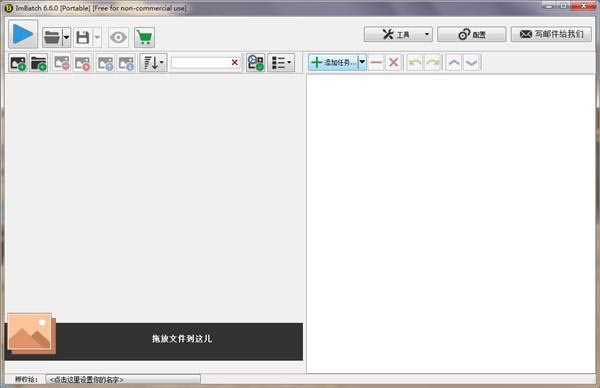Maximize the ImBatch window

[x=563, y=5]
